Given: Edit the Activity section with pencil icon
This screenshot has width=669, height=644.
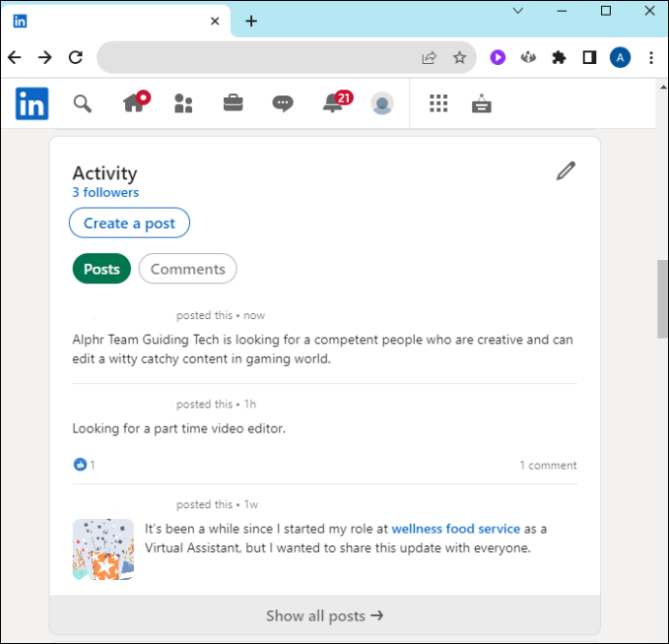Looking at the screenshot, I should tap(566, 171).
